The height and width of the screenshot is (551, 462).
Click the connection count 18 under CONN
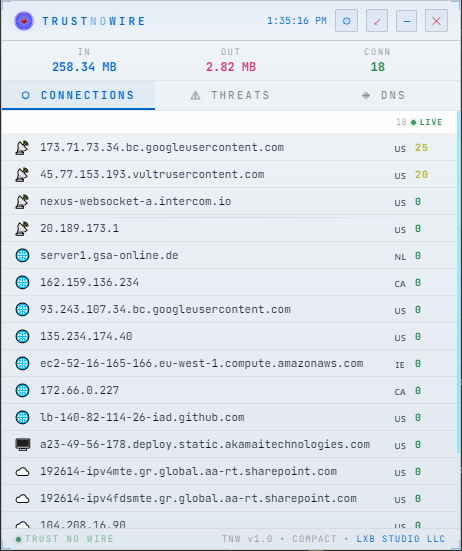[x=377, y=67]
